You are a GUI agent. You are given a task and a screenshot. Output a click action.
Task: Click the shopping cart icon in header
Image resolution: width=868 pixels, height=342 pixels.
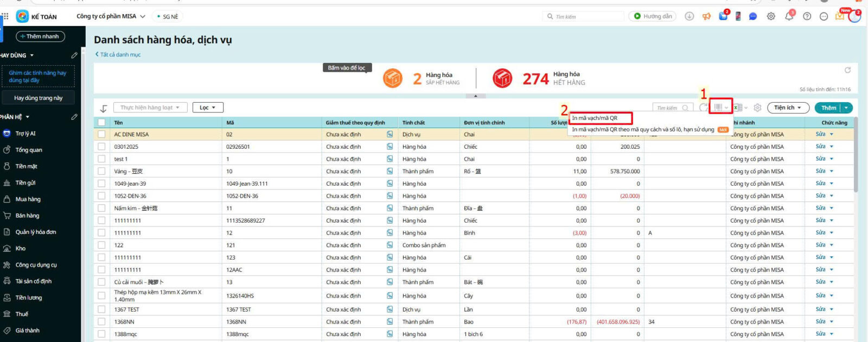click(723, 16)
